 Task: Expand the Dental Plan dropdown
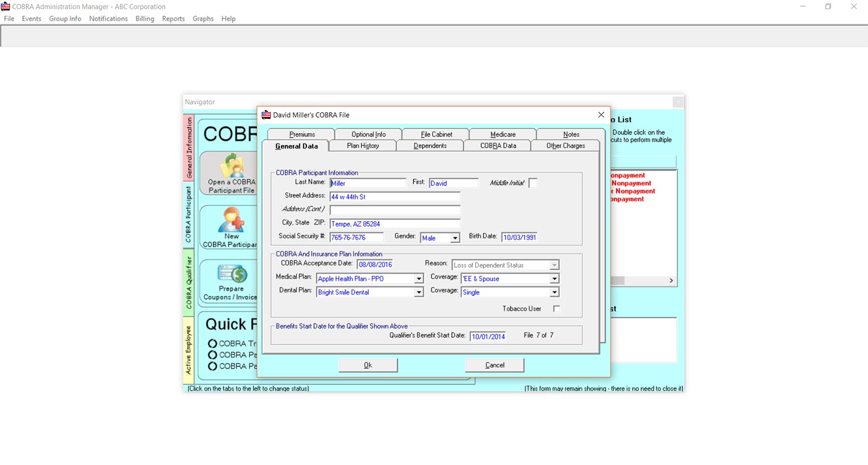[419, 293]
